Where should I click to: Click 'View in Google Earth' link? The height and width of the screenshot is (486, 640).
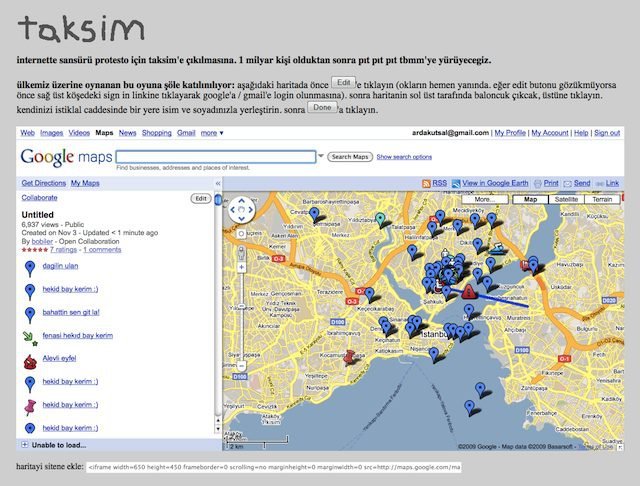click(x=495, y=183)
